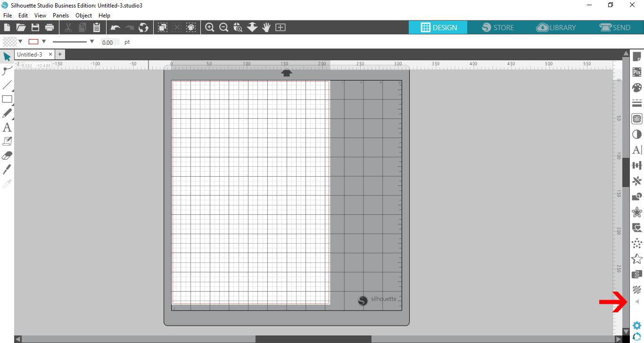644x343 pixels.
Task: Select the hand pan tool
Action: tap(266, 27)
